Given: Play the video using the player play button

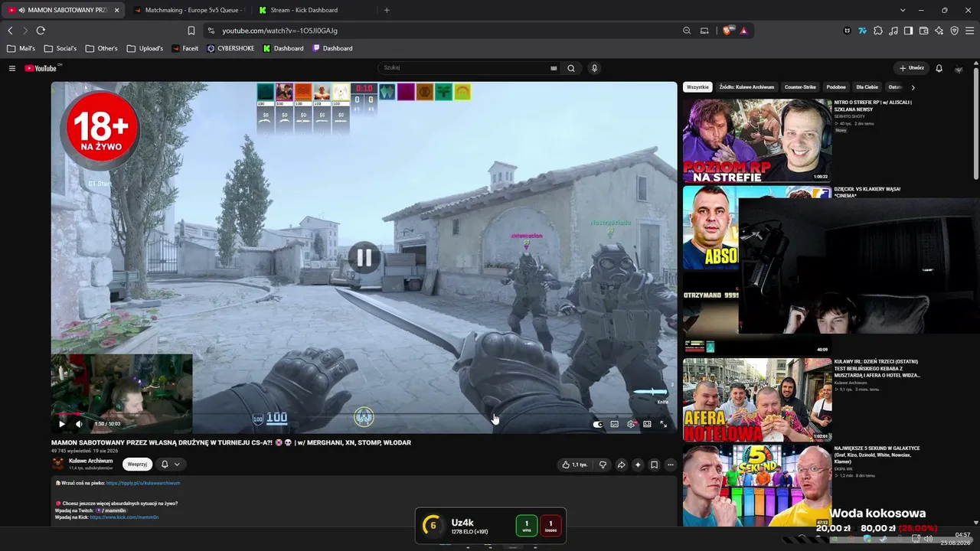Looking at the screenshot, I should tap(62, 424).
